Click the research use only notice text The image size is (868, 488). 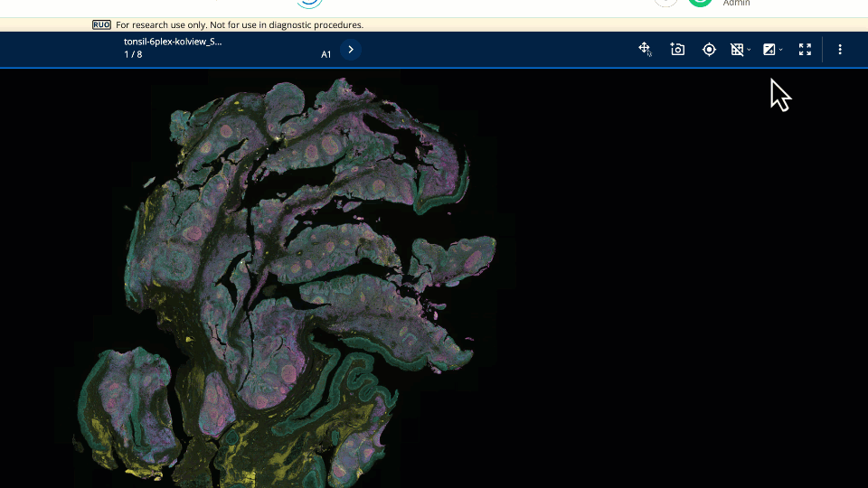(x=240, y=25)
